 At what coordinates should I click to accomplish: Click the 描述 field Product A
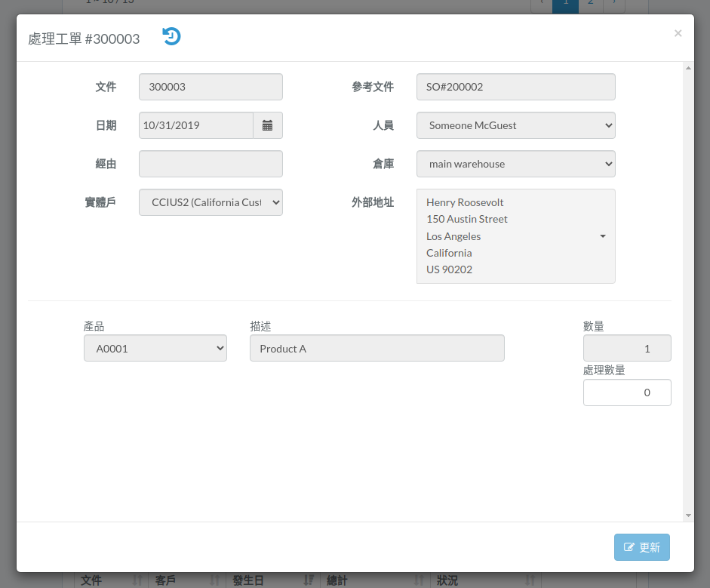[x=377, y=349]
